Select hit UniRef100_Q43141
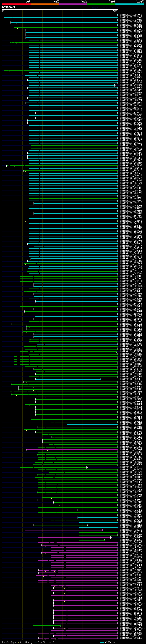The image size is (146, 644). coord(131,72)
